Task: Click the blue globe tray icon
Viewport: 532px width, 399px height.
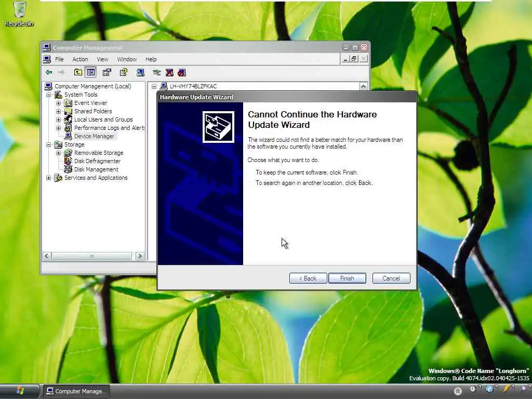Action: [x=489, y=389]
